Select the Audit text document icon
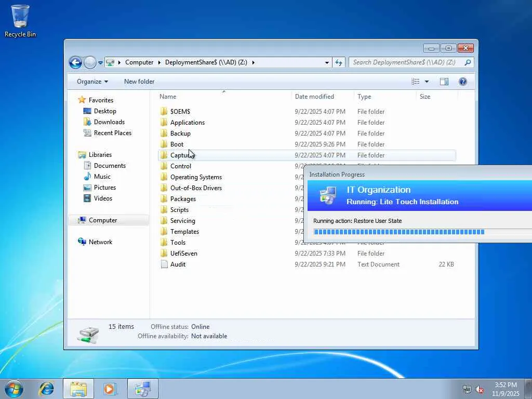Screen dimensions: 532x399 (164, 264)
